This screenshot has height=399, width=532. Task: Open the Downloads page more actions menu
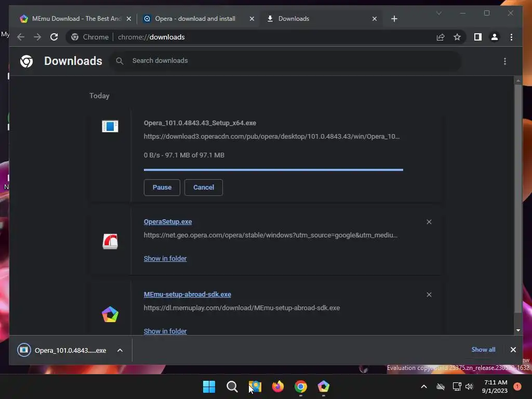[505, 61]
